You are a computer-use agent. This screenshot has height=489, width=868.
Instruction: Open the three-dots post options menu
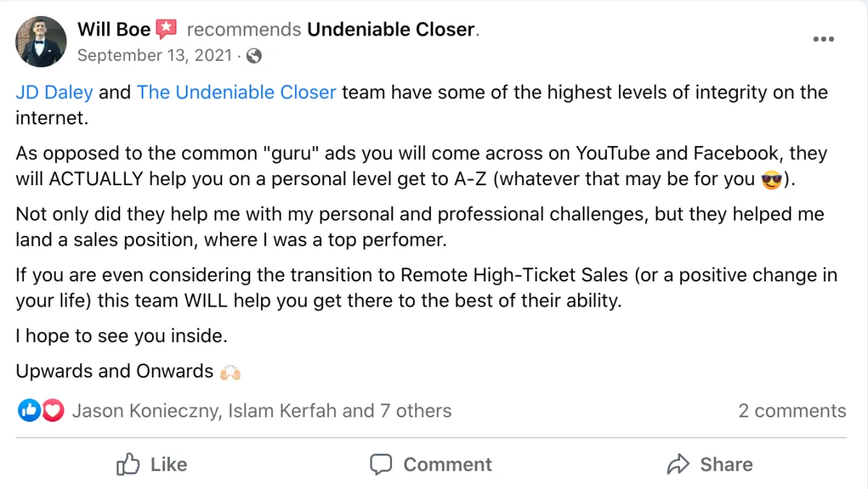823,40
